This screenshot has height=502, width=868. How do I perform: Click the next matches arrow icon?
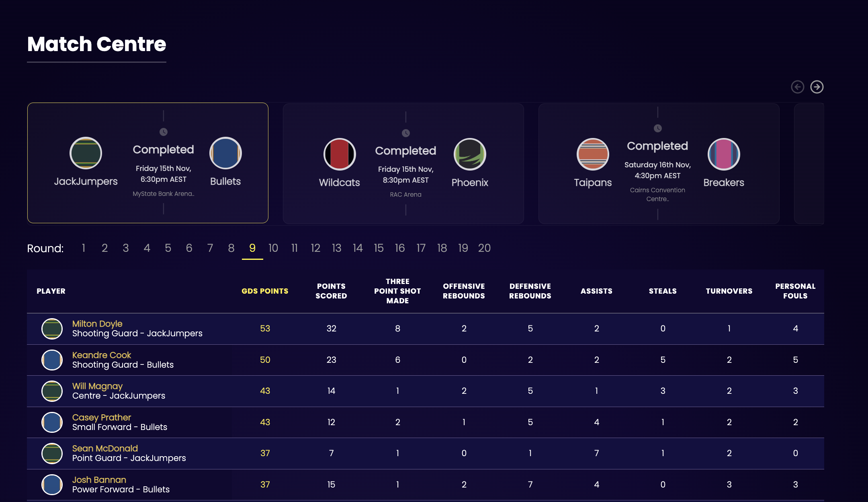pyautogui.click(x=817, y=87)
